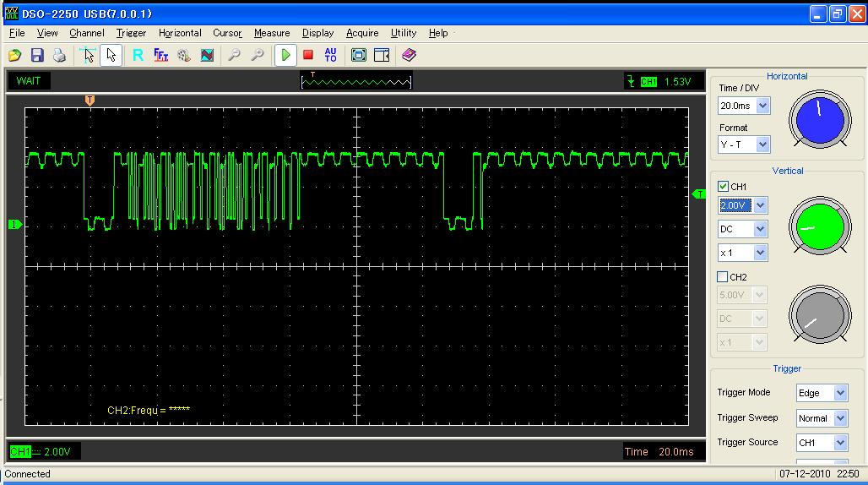Click the blue Horizontal time base knob
Image resolution: width=868 pixels, height=485 pixels.
pyautogui.click(x=820, y=118)
